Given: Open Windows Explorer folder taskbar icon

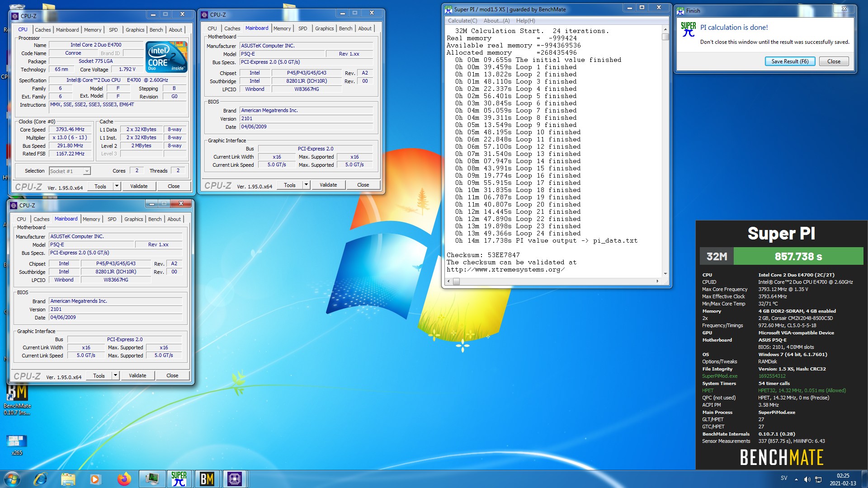Looking at the screenshot, I should coord(68,479).
